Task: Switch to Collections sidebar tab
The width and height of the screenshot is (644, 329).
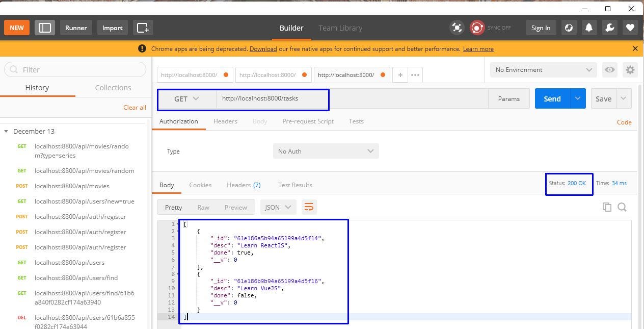Action: pyautogui.click(x=113, y=88)
